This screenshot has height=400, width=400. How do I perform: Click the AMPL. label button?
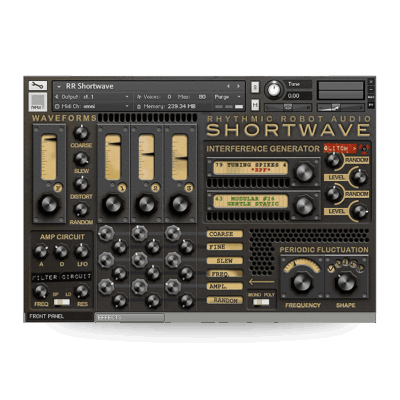coord(225,286)
